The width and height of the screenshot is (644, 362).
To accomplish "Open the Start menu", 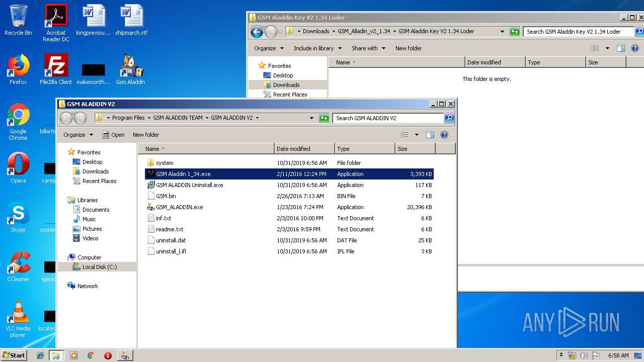I will point(14,355).
